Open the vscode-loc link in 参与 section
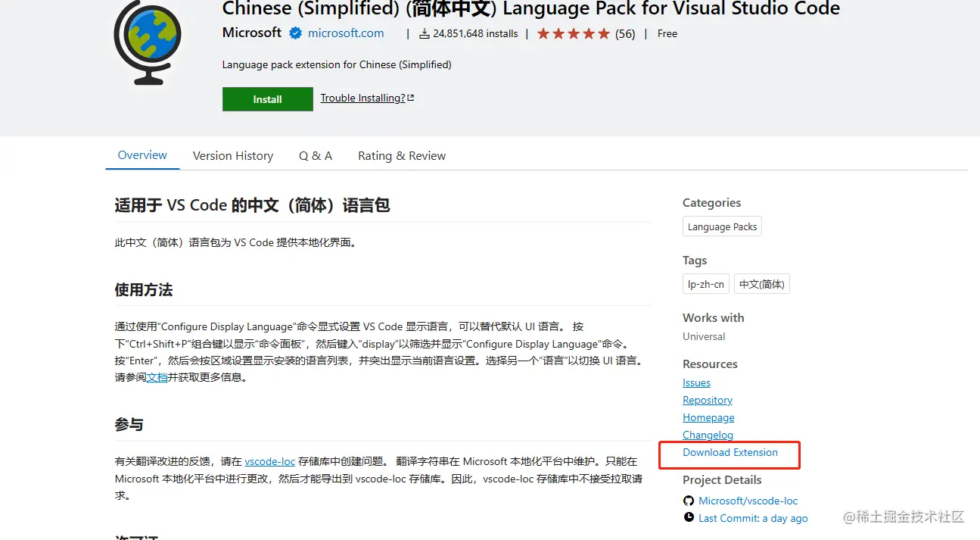980x540 pixels. (x=270, y=461)
